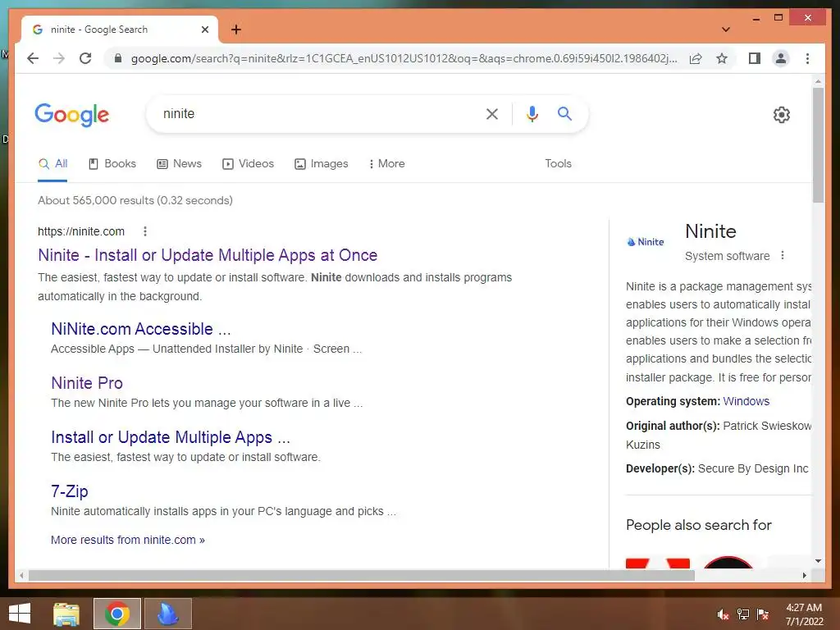The image size is (840, 630).
Task: Open File Explorer from taskbar
Action: click(66, 614)
